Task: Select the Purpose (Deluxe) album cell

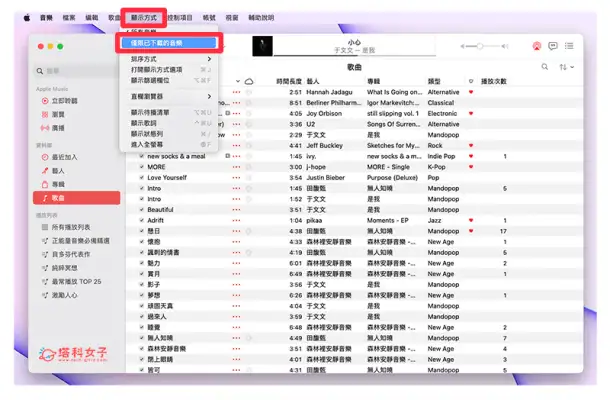Action: click(392, 177)
